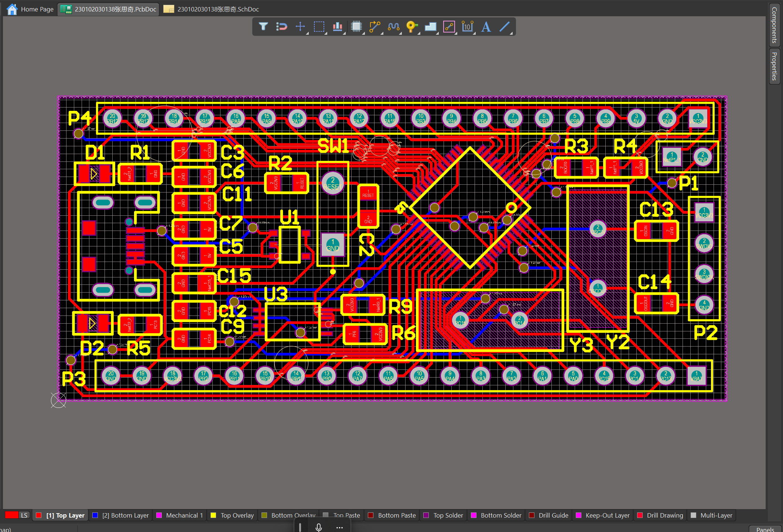Viewport: 783px width, 532px height.
Task: Select the Move Objects crosshair tool
Action: click(300, 27)
